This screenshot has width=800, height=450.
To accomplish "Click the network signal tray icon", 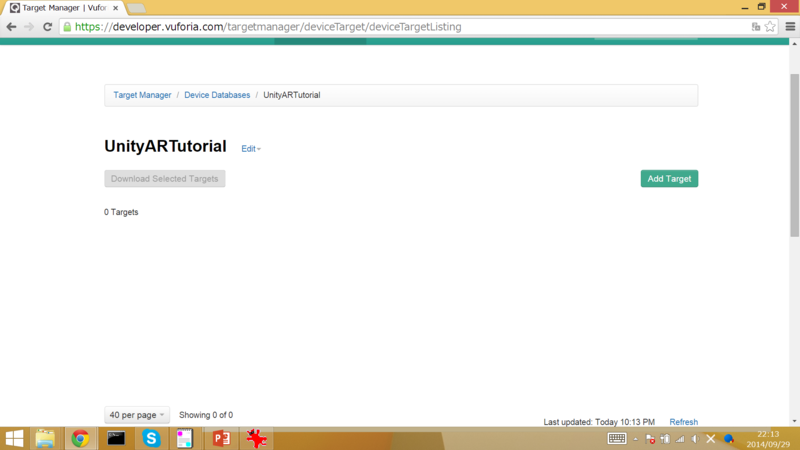I will 680,439.
